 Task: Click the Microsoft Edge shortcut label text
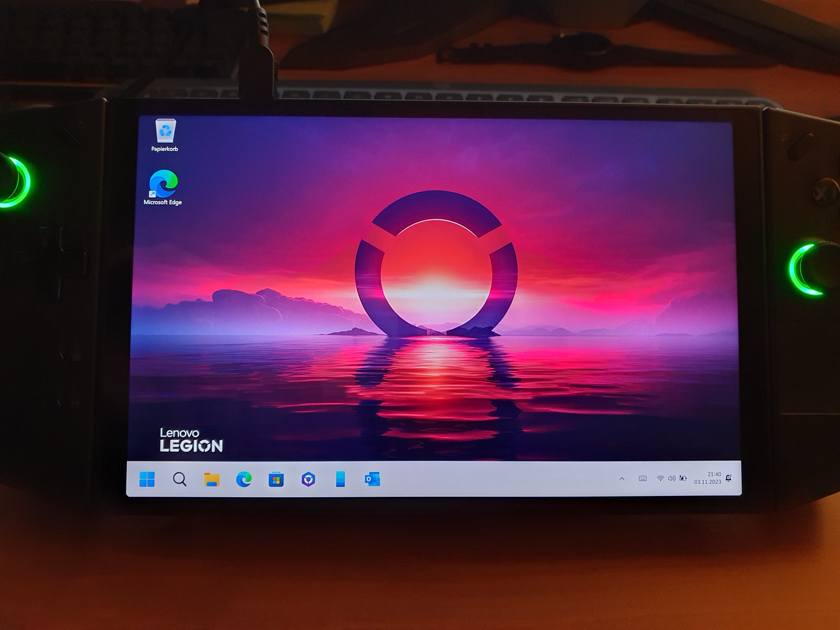pyautogui.click(x=162, y=202)
